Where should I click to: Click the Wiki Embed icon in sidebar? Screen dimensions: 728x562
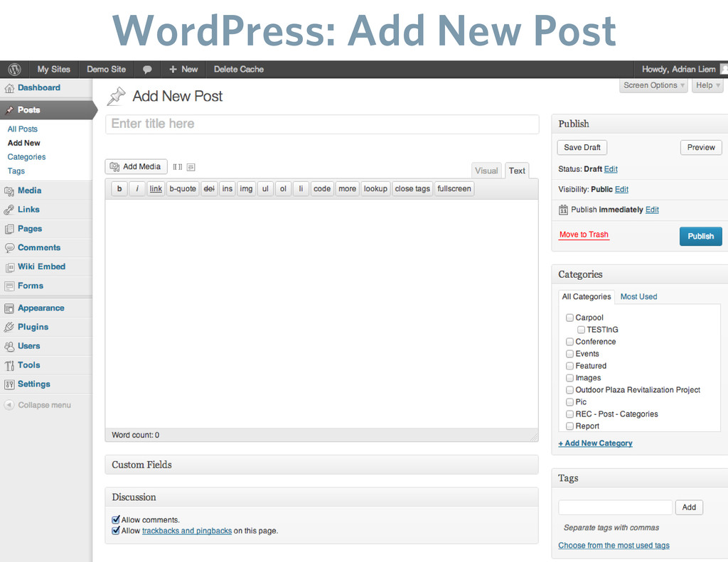click(x=9, y=267)
